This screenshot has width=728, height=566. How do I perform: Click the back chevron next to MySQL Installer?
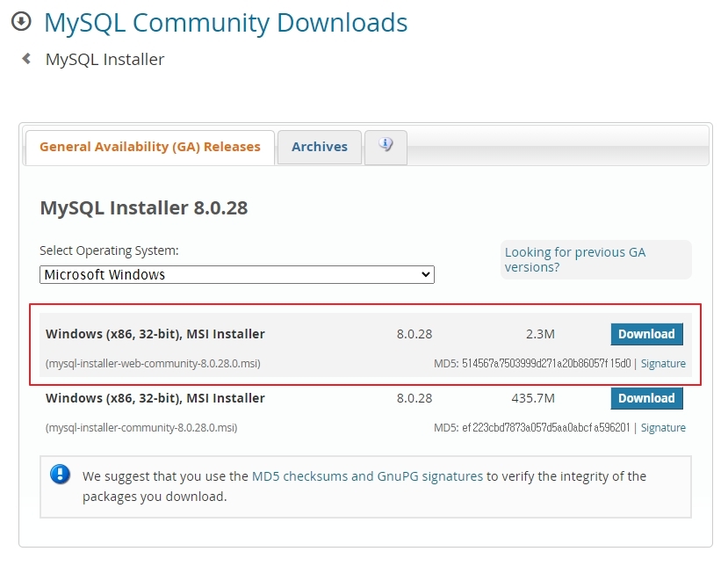tap(26, 59)
